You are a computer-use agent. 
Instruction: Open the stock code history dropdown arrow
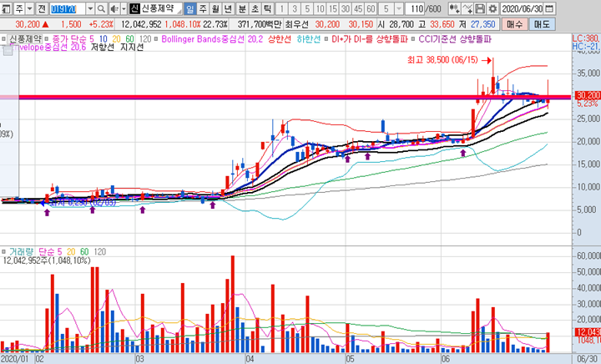point(90,8)
